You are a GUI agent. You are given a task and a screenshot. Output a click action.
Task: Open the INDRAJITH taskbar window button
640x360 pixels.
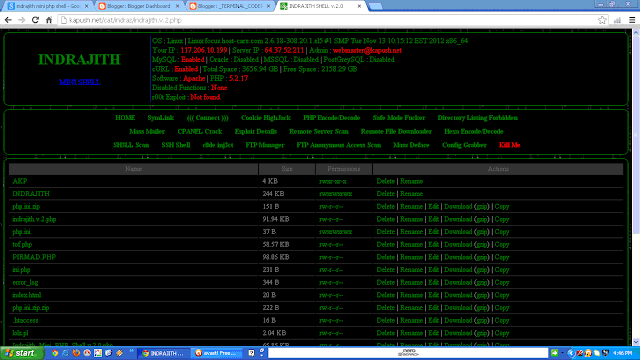pyautogui.click(x=164, y=353)
